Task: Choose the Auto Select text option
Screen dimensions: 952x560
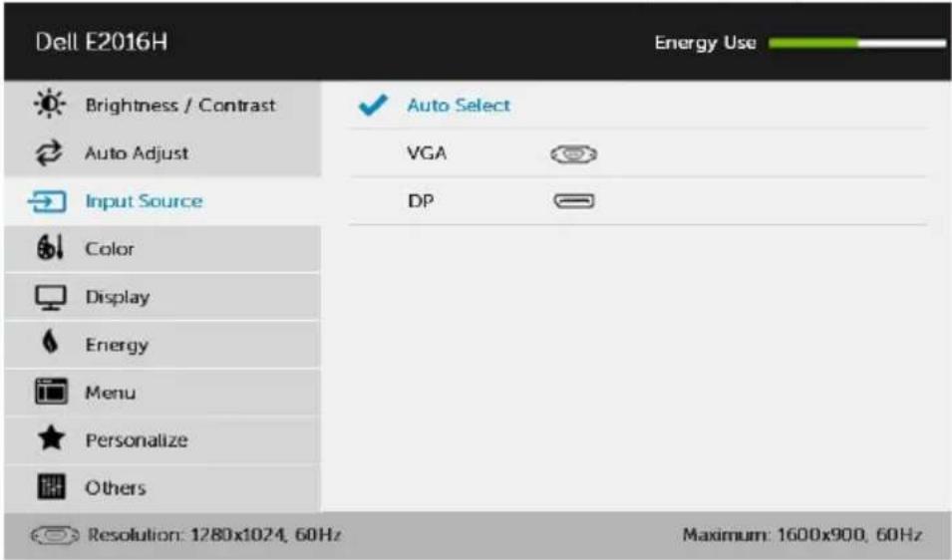Action: (x=459, y=105)
